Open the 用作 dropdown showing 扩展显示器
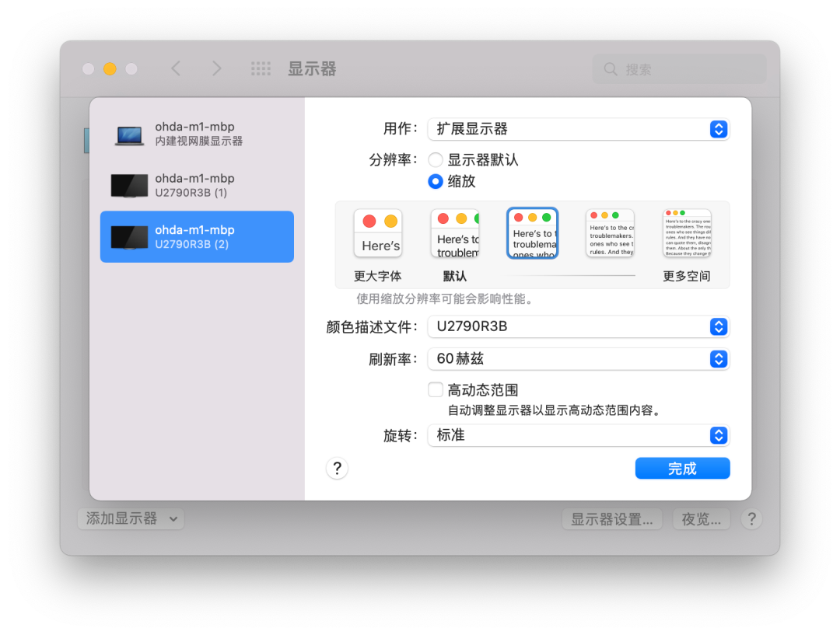The image size is (840, 635). (x=579, y=129)
